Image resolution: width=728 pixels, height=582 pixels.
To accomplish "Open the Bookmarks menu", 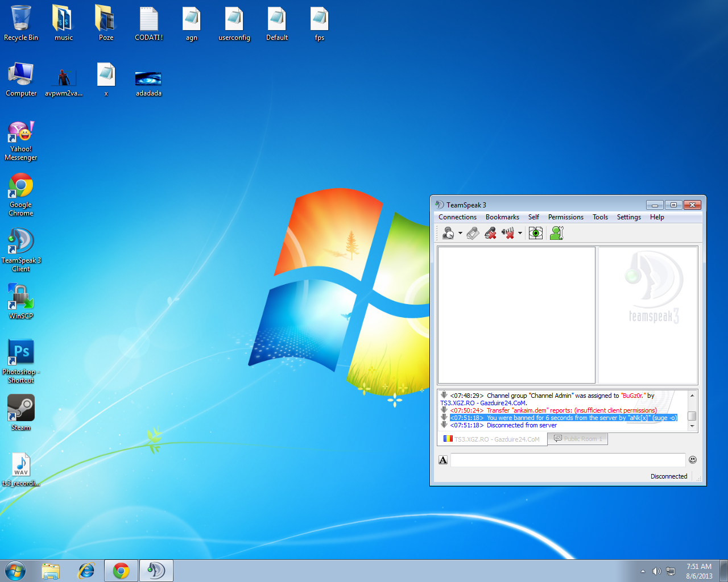I will (x=502, y=217).
